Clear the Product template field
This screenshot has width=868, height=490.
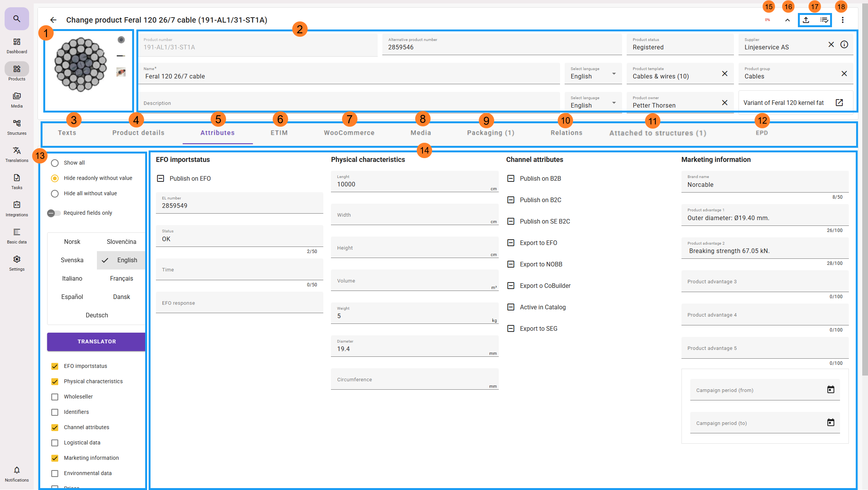pyautogui.click(x=724, y=73)
